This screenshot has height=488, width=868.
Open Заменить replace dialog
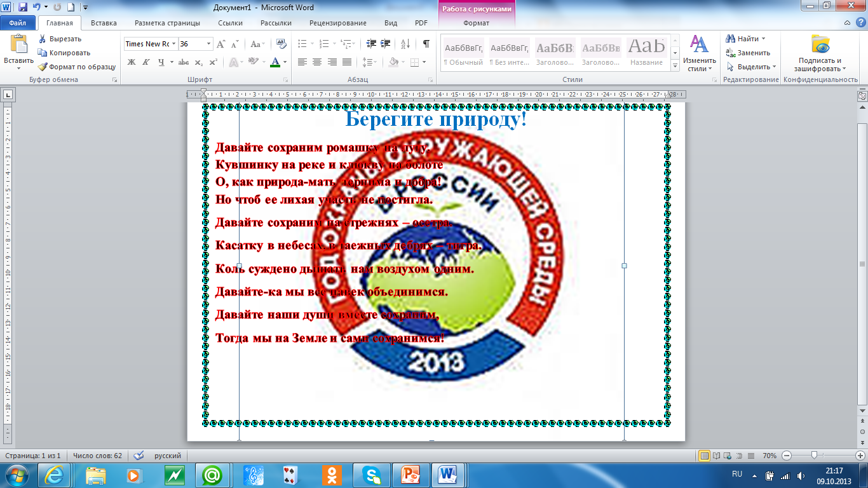[749, 53]
